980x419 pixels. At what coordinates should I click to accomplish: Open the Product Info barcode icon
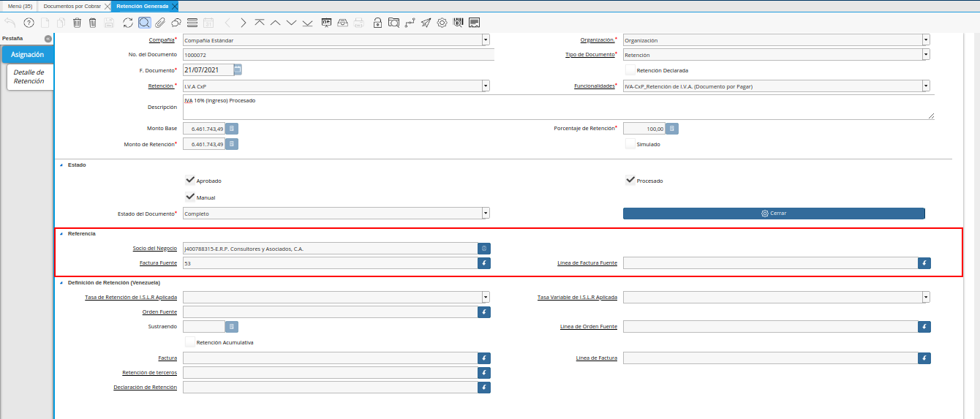458,23
